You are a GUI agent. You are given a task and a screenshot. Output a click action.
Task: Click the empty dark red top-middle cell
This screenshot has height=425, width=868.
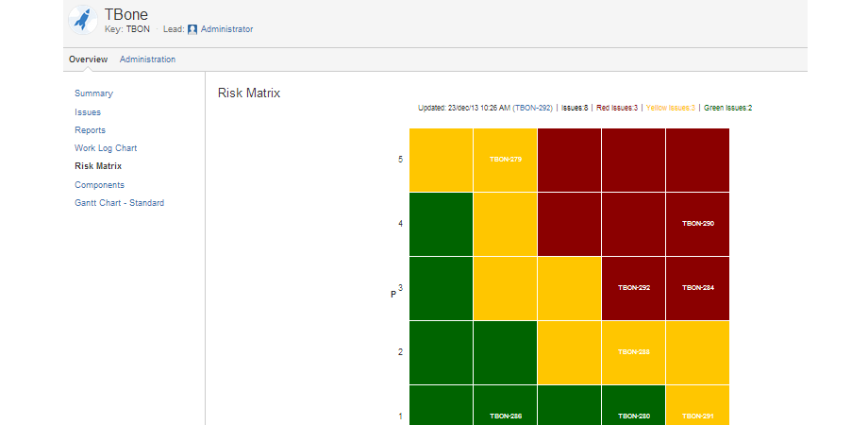(x=570, y=160)
